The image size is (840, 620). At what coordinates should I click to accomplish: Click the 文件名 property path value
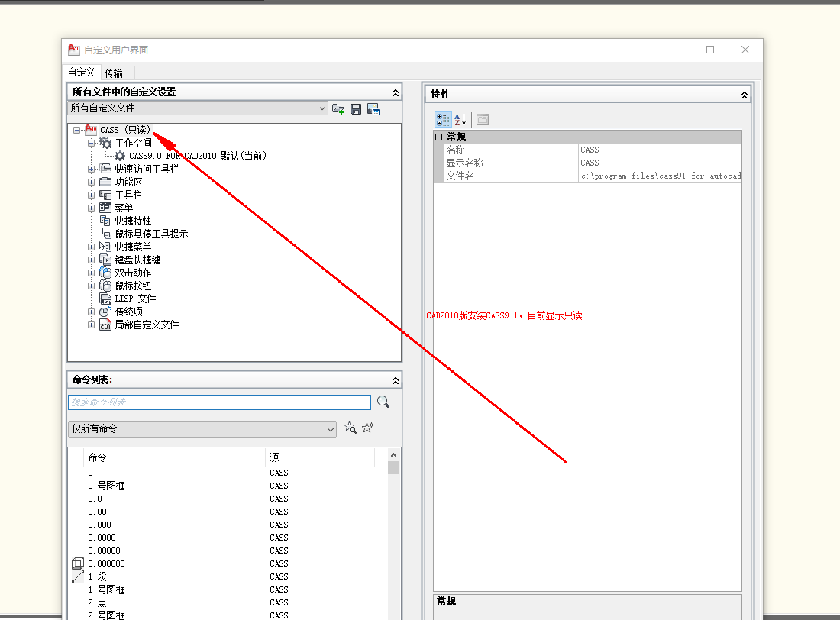[x=660, y=176]
